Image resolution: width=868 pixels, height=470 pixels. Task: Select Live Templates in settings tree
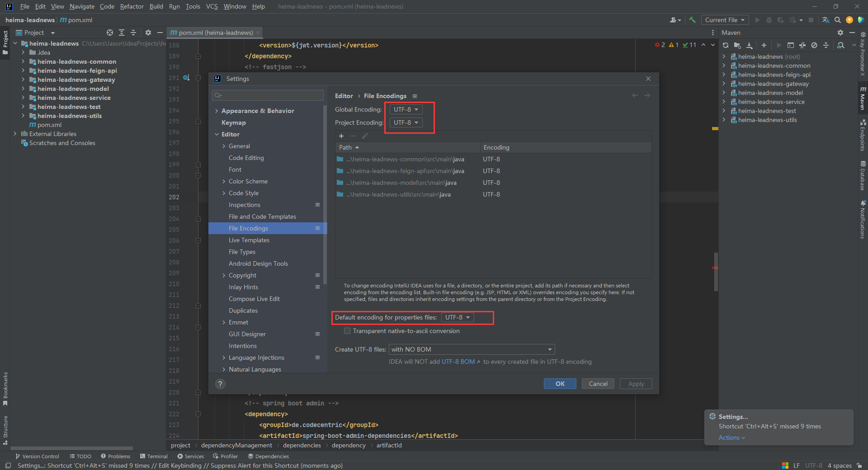coord(249,240)
